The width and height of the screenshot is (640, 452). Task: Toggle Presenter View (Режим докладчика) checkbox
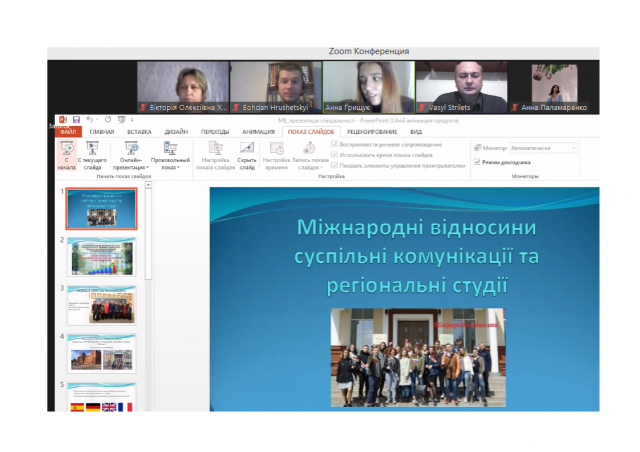(x=477, y=162)
